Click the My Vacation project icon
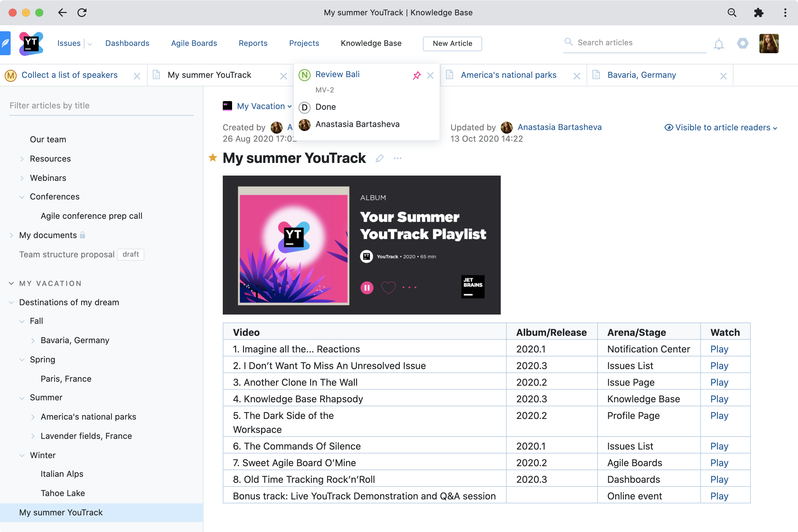 pyautogui.click(x=227, y=106)
